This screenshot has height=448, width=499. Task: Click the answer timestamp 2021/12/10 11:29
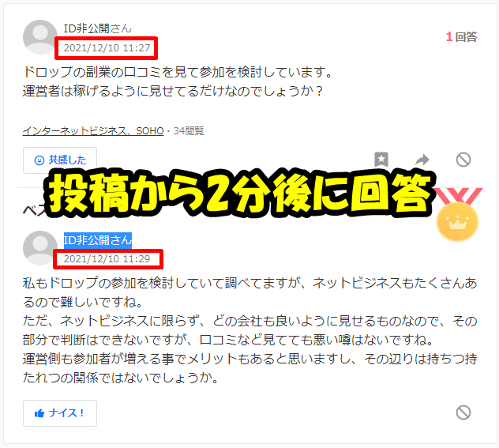pos(107,259)
